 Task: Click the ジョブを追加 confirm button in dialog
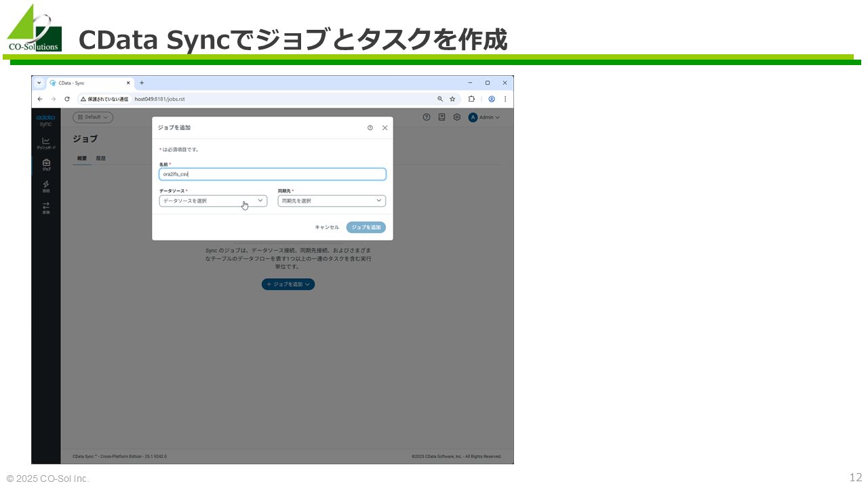click(x=366, y=227)
